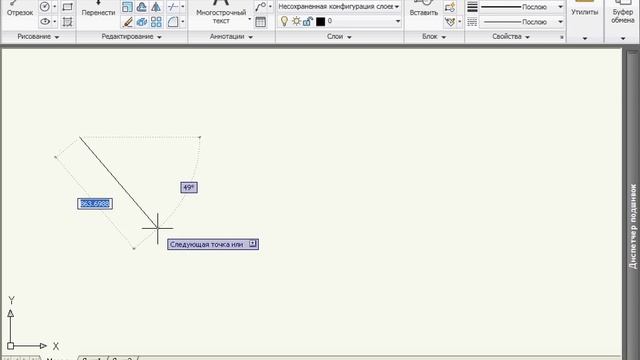The width and height of the screenshot is (640, 360).
Task: Open the ellipse tool dropdown arrow
Action: pyautogui.click(x=55, y=21)
